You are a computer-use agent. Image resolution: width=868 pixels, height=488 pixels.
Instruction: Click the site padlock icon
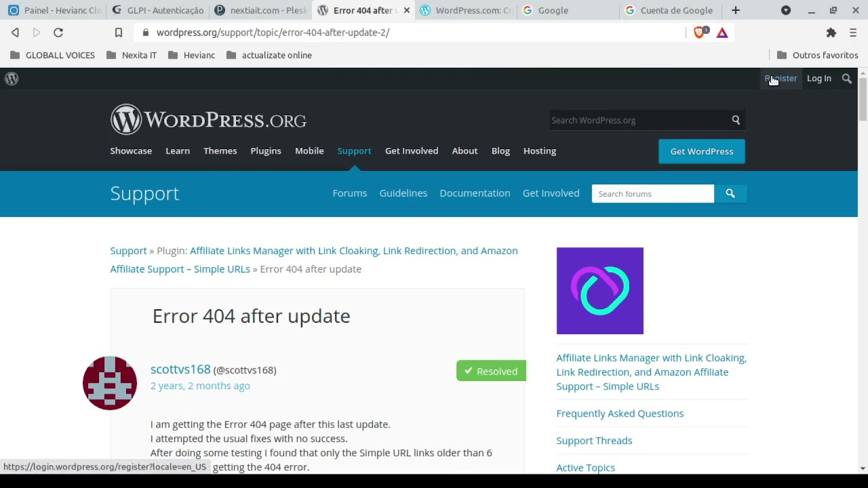point(146,33)
